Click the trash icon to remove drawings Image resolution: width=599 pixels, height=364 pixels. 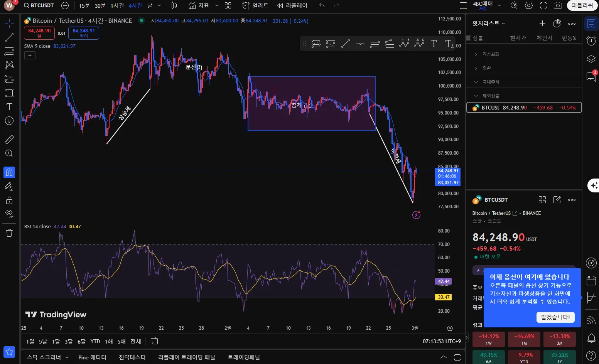(9, 233)
